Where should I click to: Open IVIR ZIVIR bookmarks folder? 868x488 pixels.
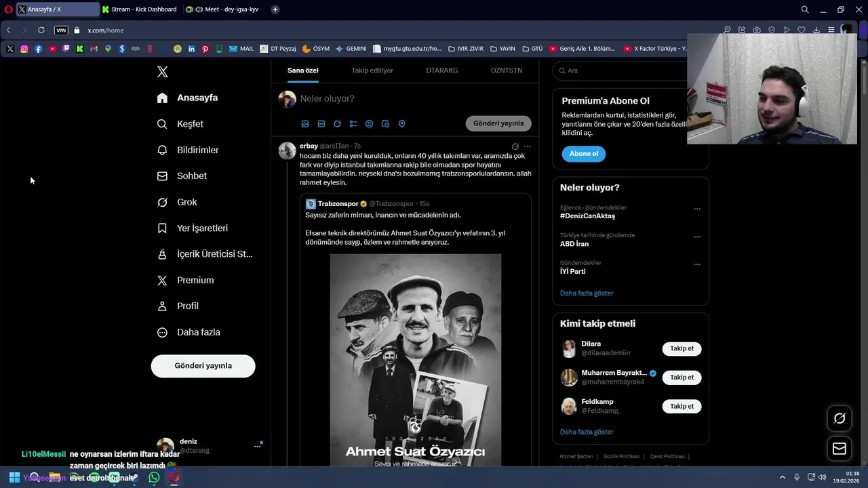point(466,49)
